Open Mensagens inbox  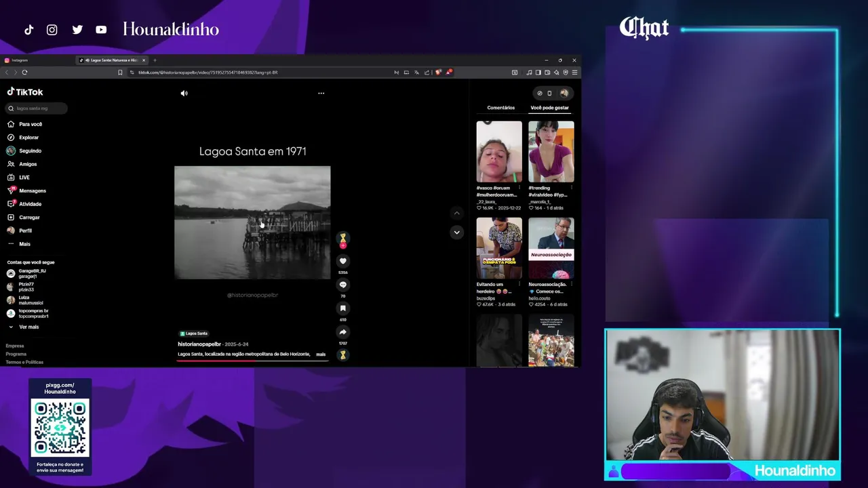[x=26, y=190]
